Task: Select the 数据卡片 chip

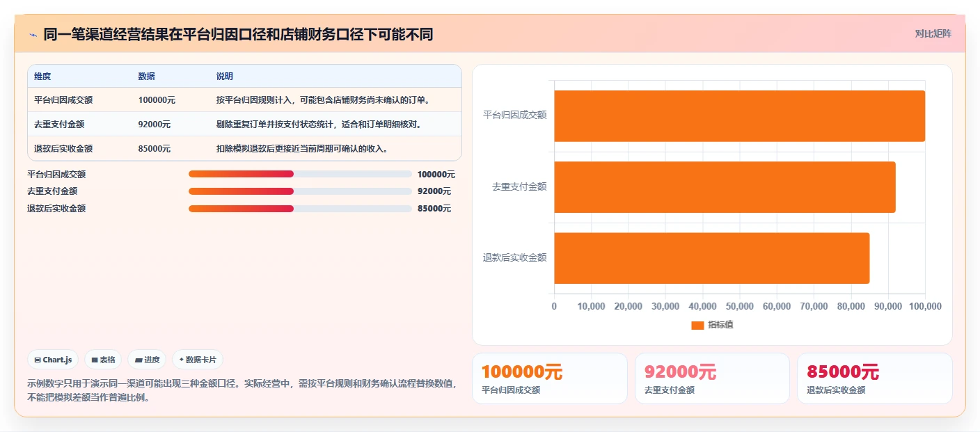Action: 198,360
